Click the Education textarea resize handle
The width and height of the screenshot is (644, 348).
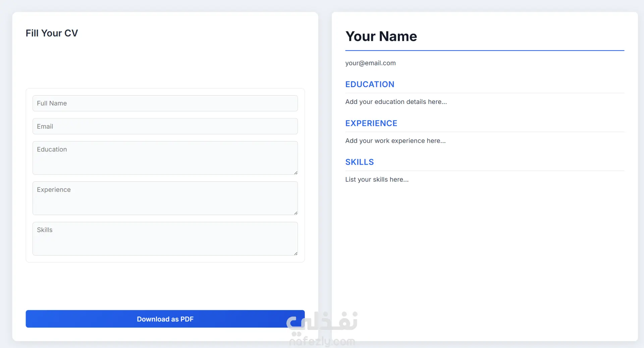(x=296, y=173)
